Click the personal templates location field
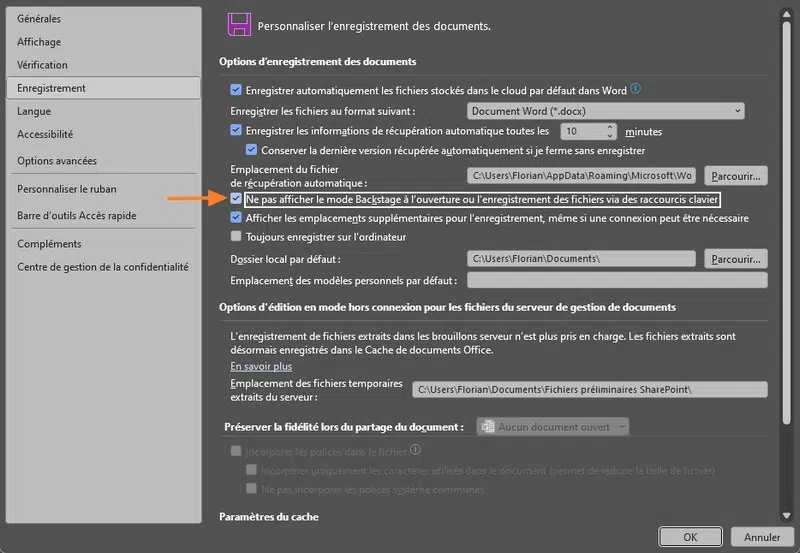The image size is (800, 553). pos(617,280)
